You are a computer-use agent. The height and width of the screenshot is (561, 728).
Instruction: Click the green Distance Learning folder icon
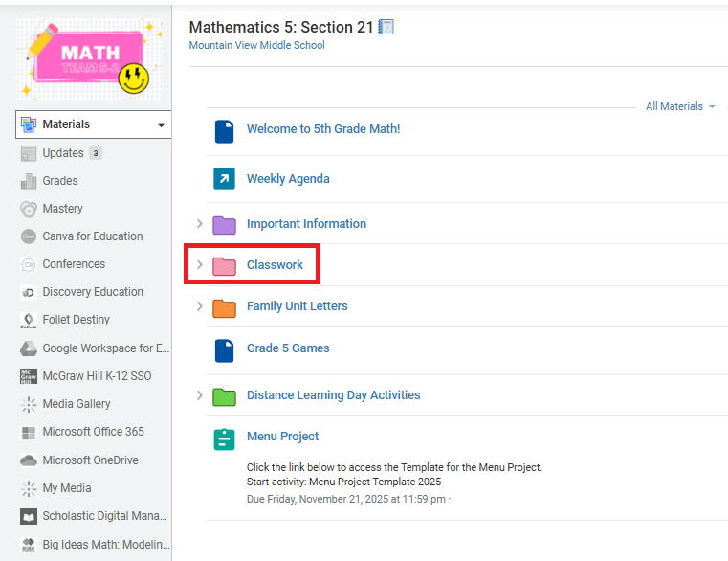[224, 396]
